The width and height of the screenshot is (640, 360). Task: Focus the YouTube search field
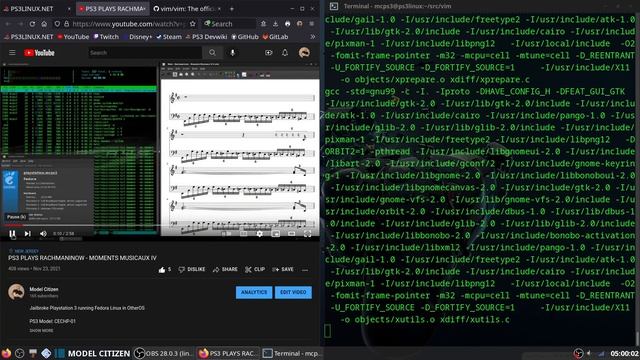click(145, 53)
